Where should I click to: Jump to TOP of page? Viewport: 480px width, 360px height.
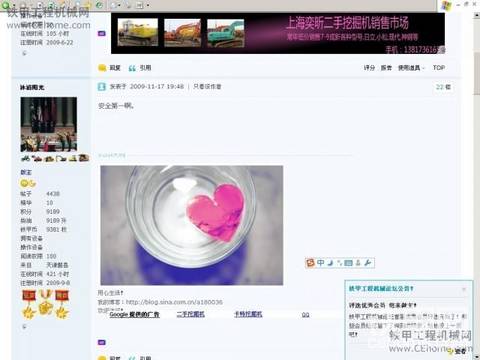pyautogui.click(x=439, y=68)
